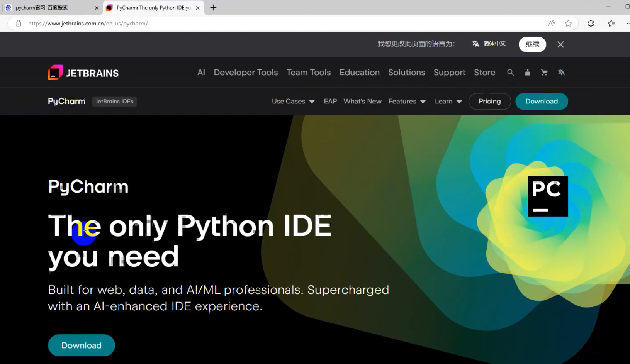Click the hero Download button below tagline
This screenshot has height=364, width=630.
pyautogui.click(x=82, y=345)
